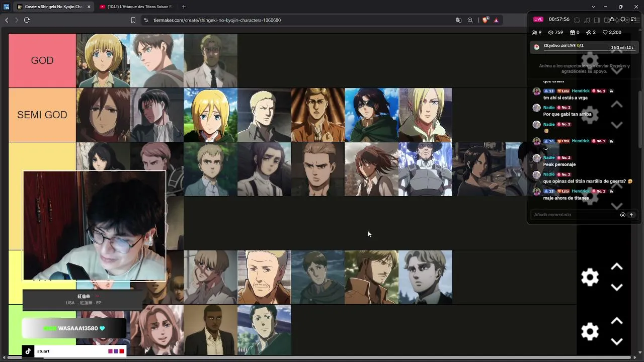Close the Create a Shingeki No Kyojin tab
Screen dimensions: 644x362
pyautogui.click(x=89, y=7)
